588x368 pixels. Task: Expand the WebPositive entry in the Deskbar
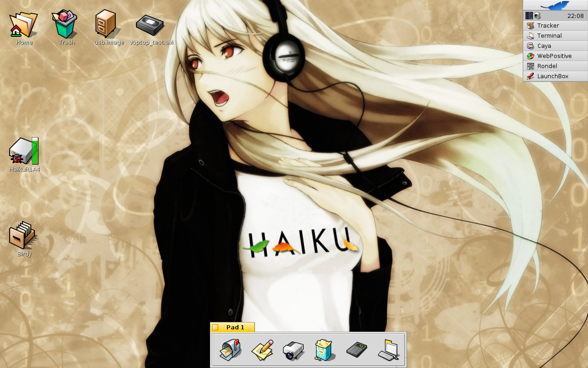point(555,56)
